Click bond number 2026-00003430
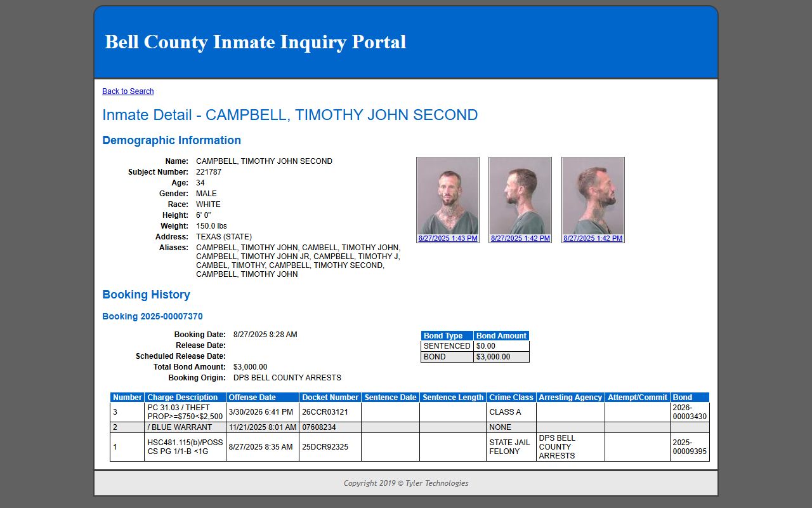Viewport: 812px width, 508px height. coord(690,412)
